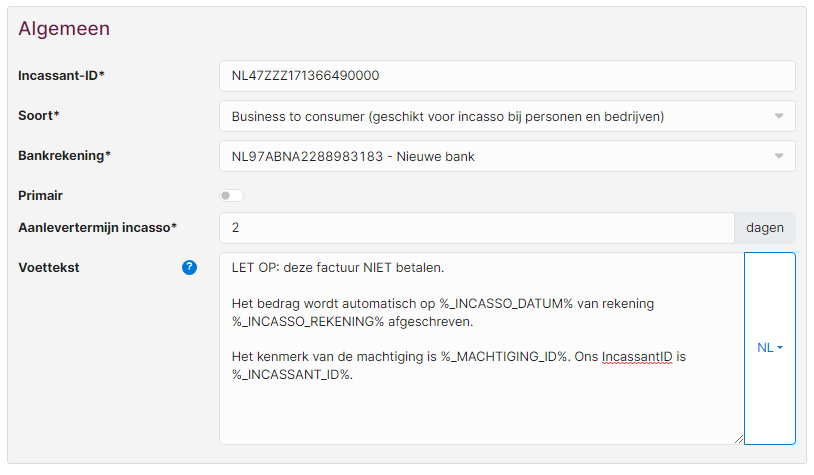Expand the Bankrekening dropdown arrow
This screenshot has height=475, width=814.
779,156
